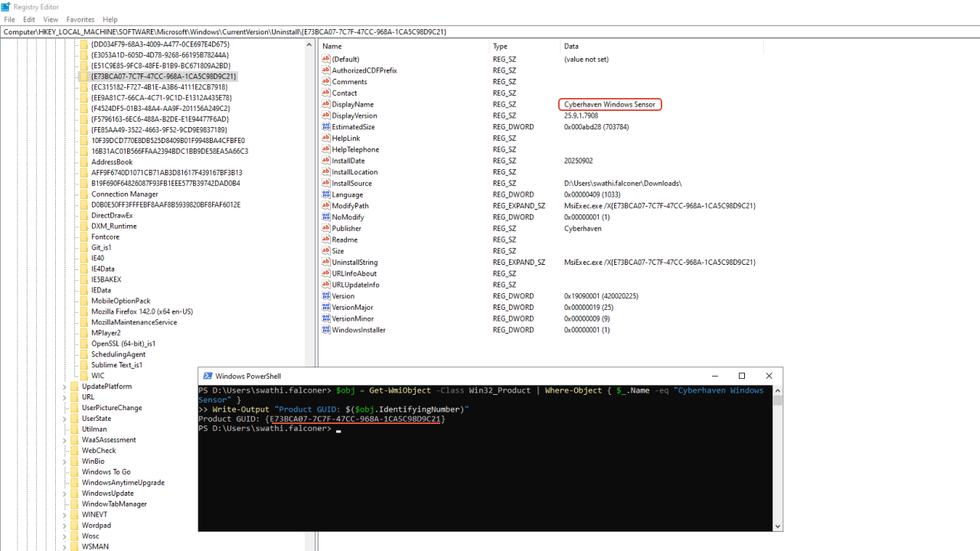
Task: Click the UninstallString value icon
Action: 325,262
